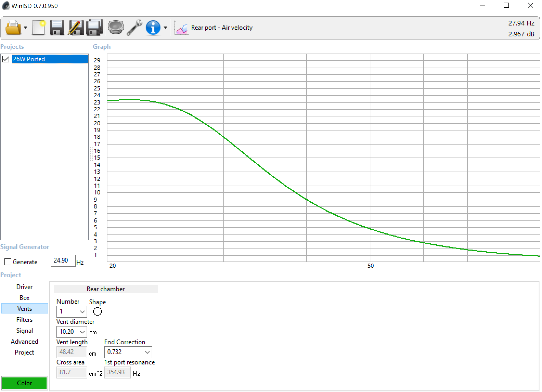Select the 26W Ported project entry
The image size is (542, 392).
click(50, 59)
